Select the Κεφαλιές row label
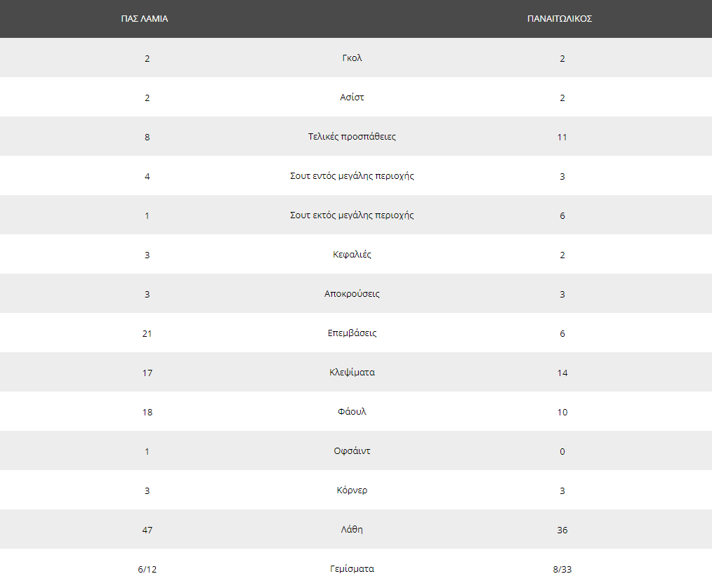Image resolution: width=712 pixels, height=588 pixels. (352, 255)
